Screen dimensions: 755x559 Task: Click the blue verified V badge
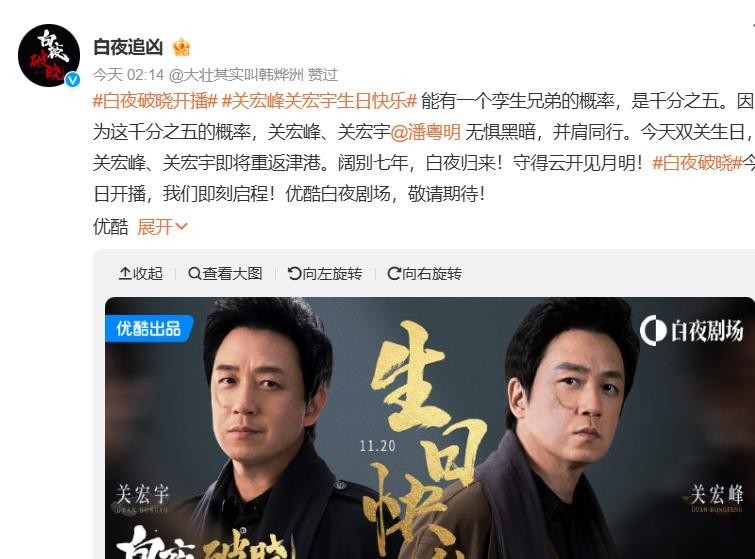73,79
